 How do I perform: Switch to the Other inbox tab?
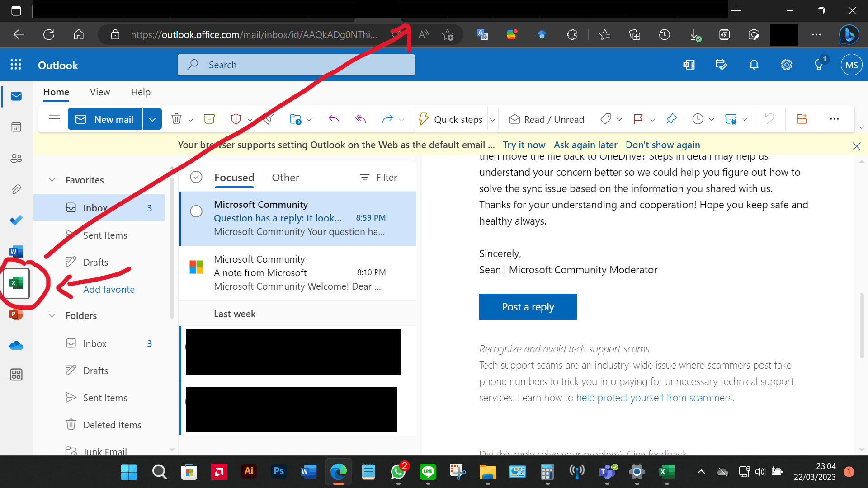pyautogui.click(x=285, y=178)
